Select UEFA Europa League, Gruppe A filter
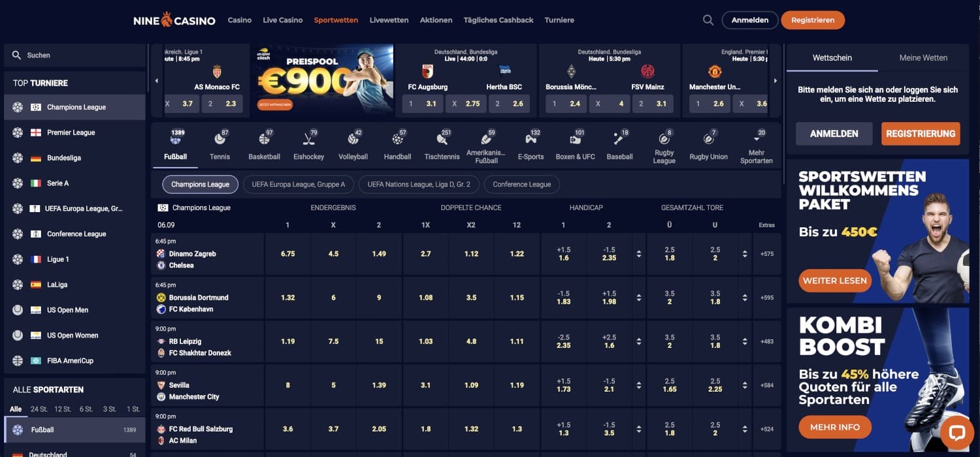Viewport: 980px width, 457px height. (298, 185)
